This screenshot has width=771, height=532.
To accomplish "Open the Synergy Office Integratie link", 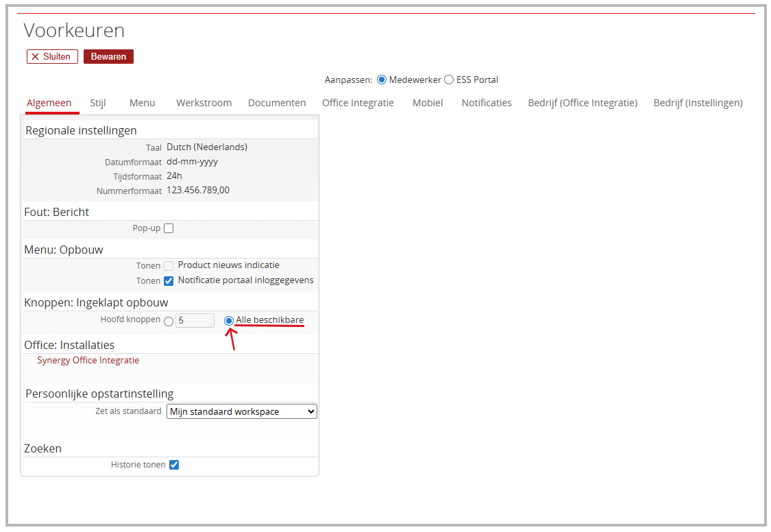I will (88, 361).
